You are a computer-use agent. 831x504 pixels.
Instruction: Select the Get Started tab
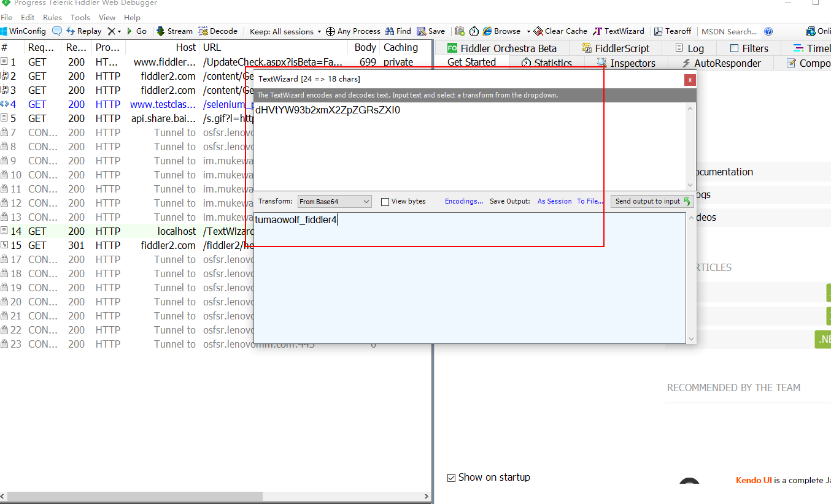click(x=472, y=62)
